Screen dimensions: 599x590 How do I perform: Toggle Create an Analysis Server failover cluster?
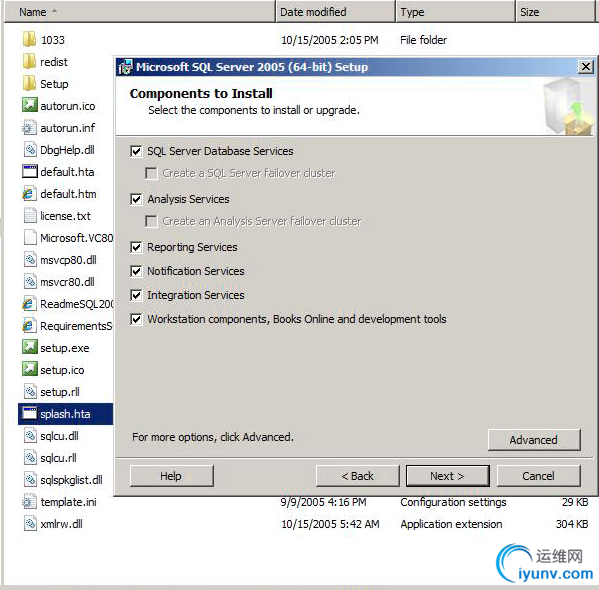[151, 221]
